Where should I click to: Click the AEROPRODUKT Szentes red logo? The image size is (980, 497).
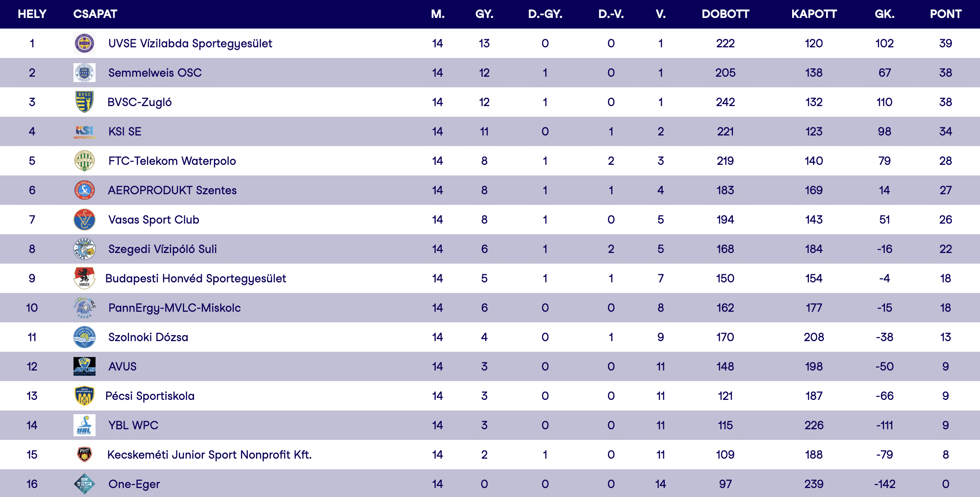tap(85, 190)
